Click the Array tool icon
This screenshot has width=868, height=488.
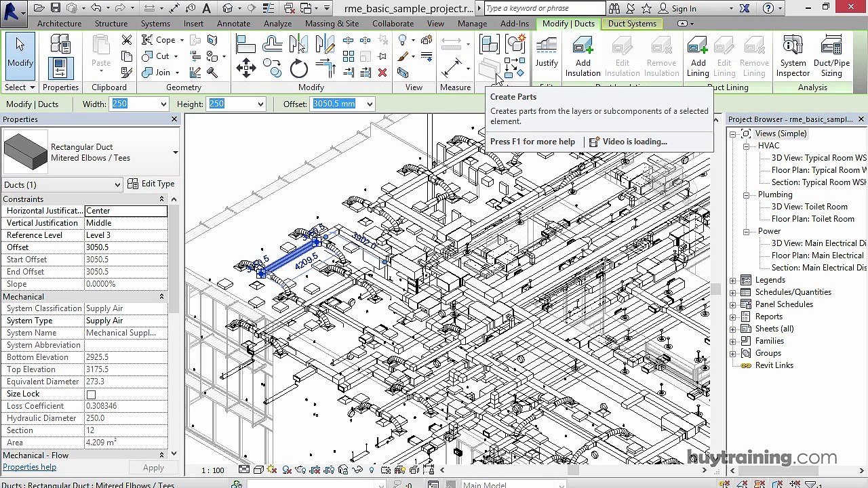coord(349,57)
